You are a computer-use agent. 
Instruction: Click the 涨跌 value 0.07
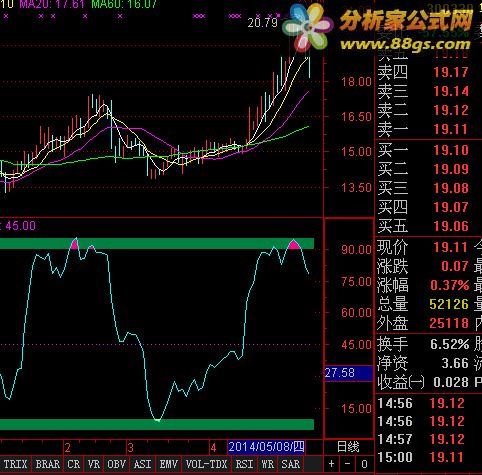[x=455, y=266]
